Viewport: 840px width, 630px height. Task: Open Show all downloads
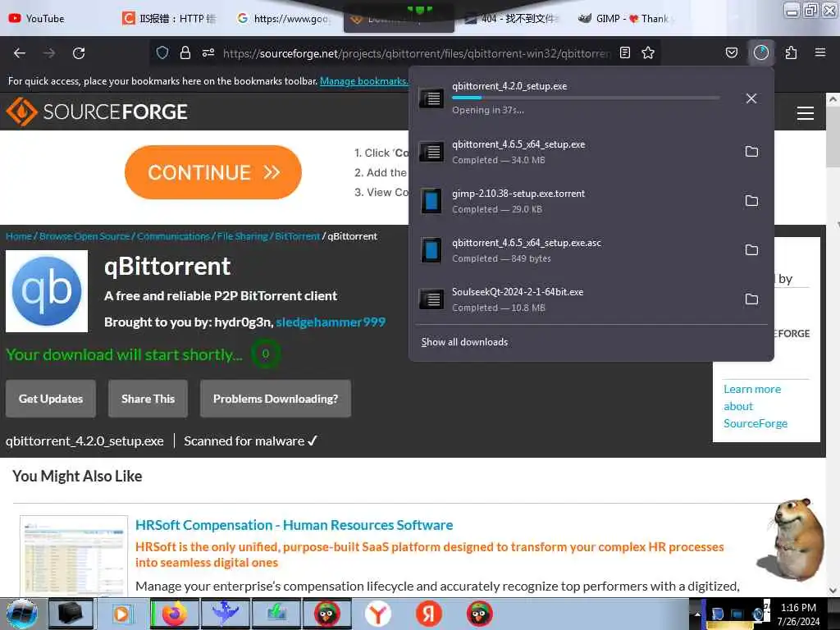pos(464,342)
